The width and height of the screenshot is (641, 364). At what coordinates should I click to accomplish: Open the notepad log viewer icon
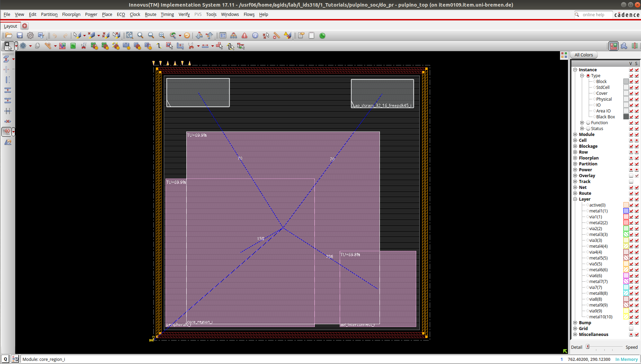click(x=311, y=35)
